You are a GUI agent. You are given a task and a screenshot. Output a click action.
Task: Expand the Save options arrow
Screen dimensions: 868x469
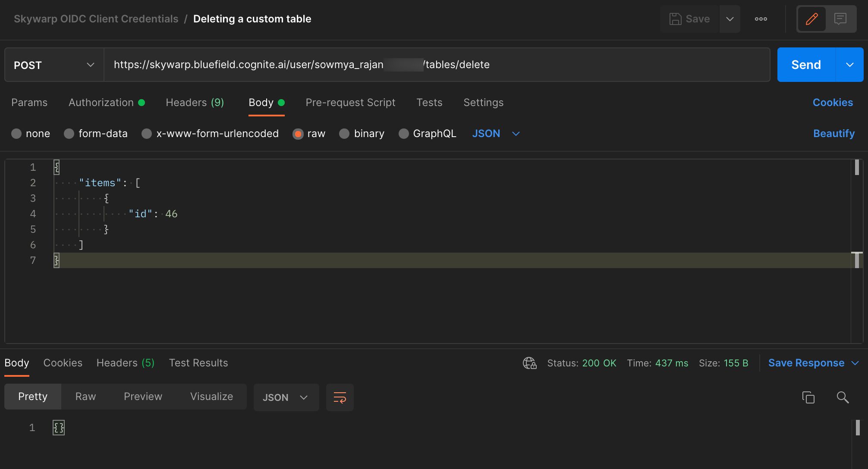tap(730, 19)
